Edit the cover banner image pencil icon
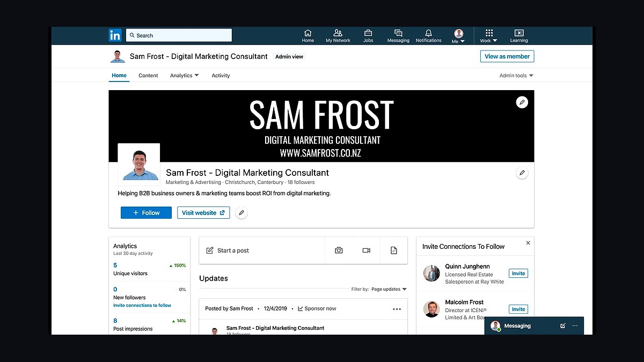The height and width of the screenshot is (362, 644). pyautogui.click(x=522, y=102)
